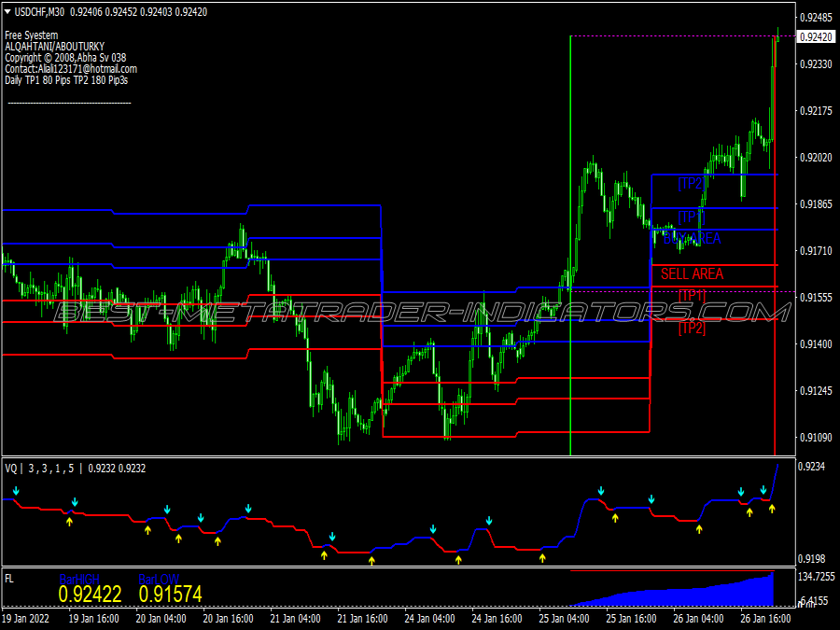The image size is (840, 630).
Task: Click the 0.91245 price scale value
Action: 816,390
